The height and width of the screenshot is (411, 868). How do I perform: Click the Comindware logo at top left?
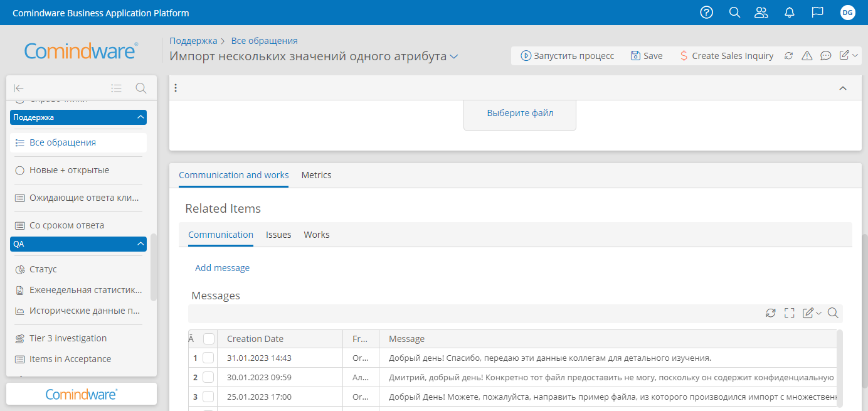81,51
